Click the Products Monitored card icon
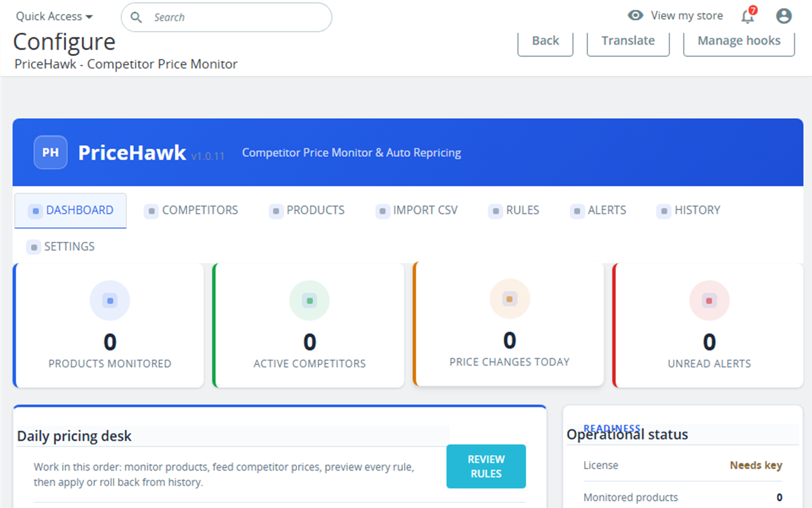 click(x=110, y=301)
